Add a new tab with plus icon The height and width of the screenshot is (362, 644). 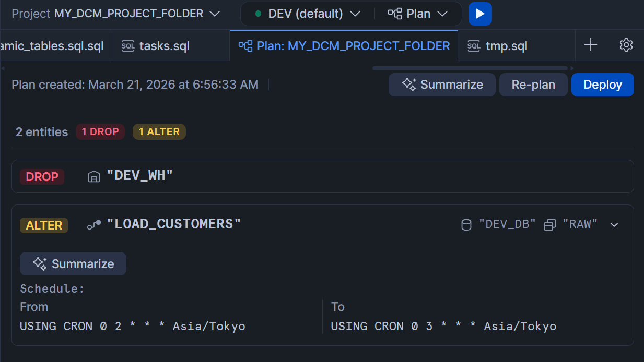pyautogui.click(x=590, y=45)
